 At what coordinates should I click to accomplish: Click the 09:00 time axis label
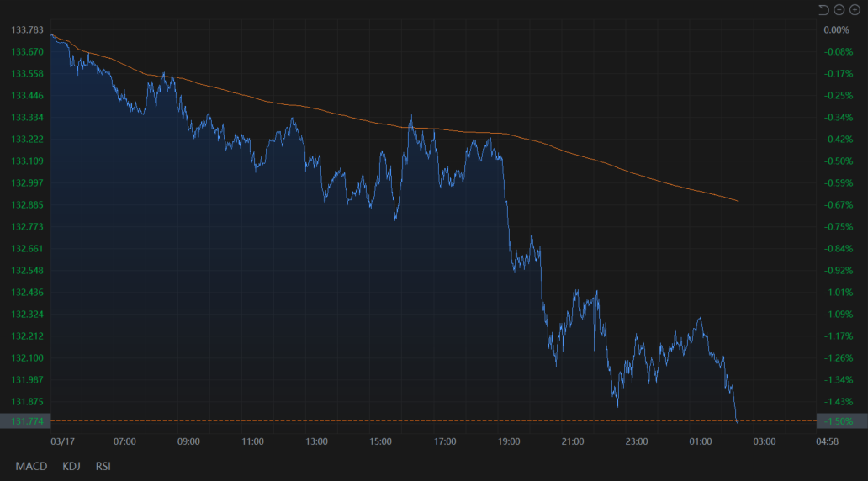tap(188, 441)
